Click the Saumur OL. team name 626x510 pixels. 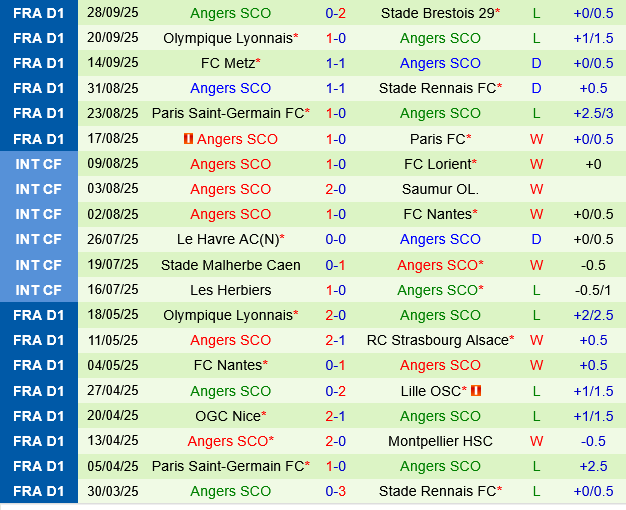440,189
